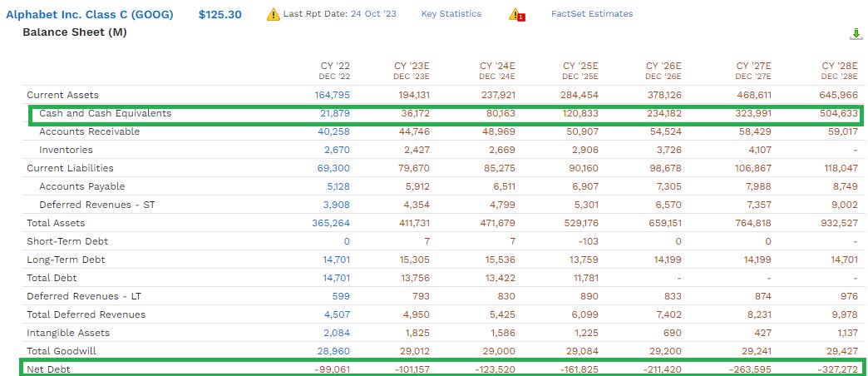This screenshot has width=868, height=376.
Task: Open the CY '22 Current Assets value 164,795
Action: pos(332,95)
